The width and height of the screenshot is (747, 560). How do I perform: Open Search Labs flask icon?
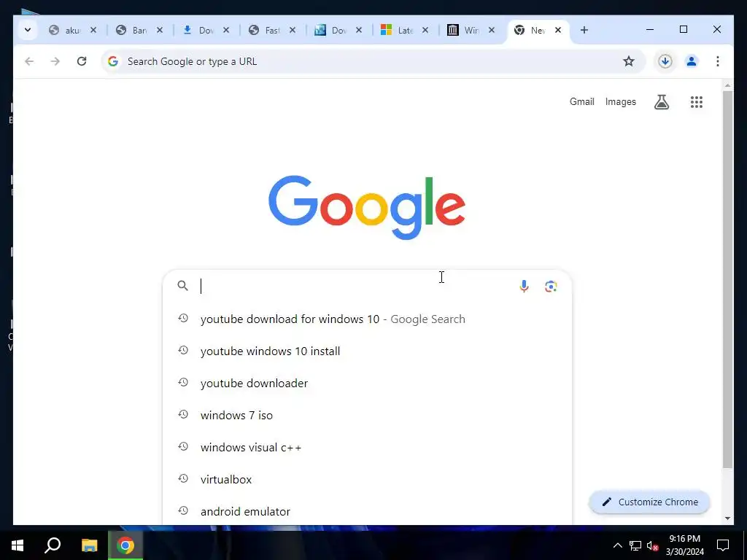pos(661,102)
